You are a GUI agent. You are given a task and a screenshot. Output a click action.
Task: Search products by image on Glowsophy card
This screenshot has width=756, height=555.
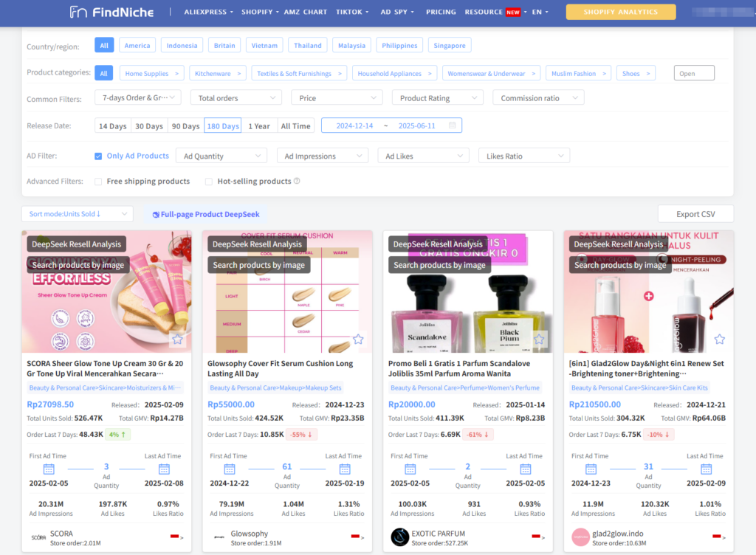259,265
